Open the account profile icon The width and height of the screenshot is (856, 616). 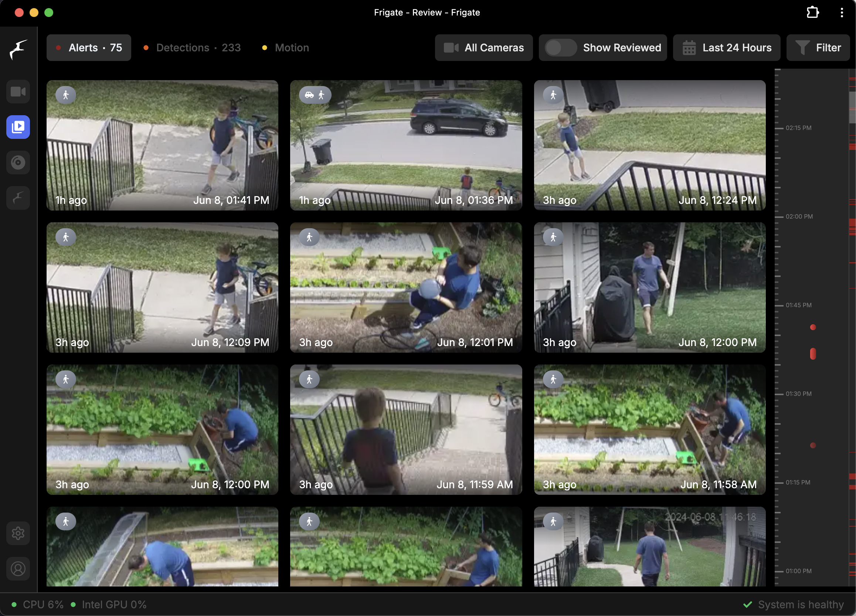(x=18, y=568)
